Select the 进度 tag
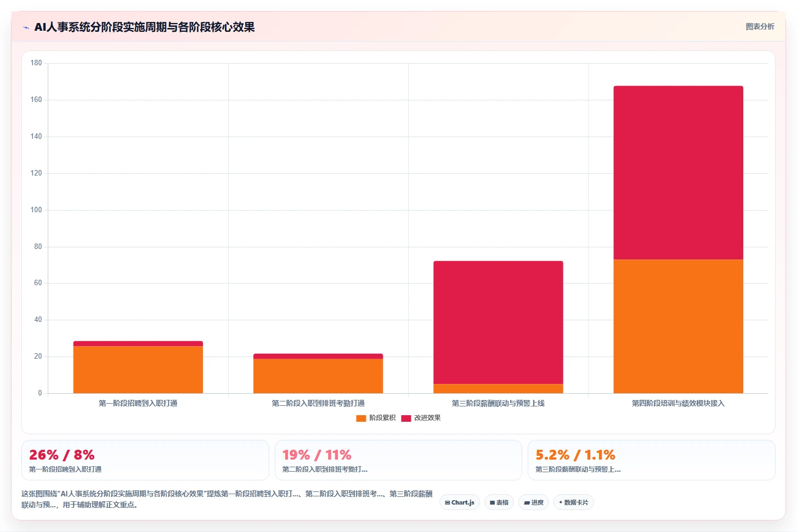Image resolution: width=797 pixels, height=532 pixels. tap(534, 502)
